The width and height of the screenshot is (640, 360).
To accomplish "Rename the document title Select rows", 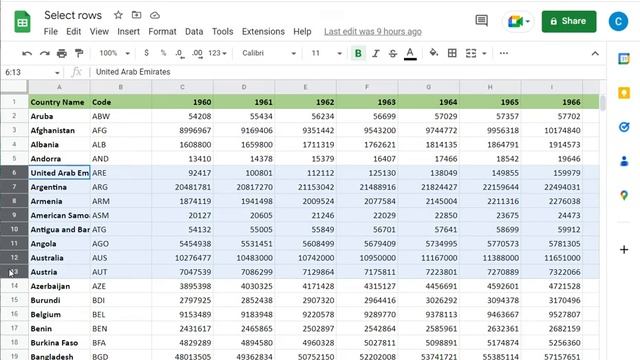I will [x=73, y=15].
